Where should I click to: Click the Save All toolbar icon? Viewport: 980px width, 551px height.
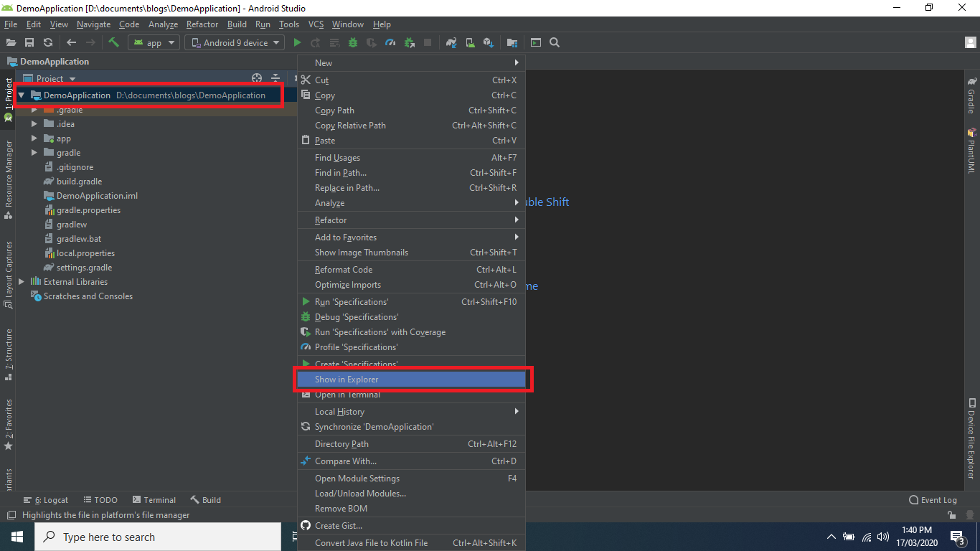tap(29, 43)
